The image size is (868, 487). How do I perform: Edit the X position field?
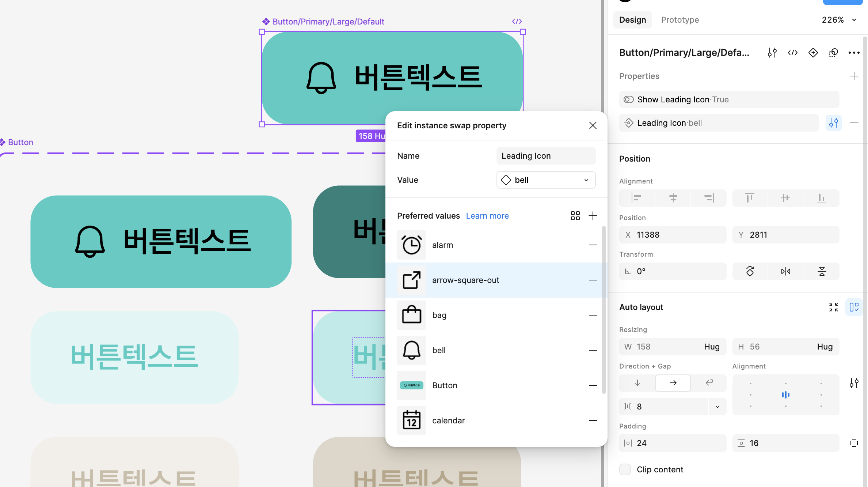pos(673,235)
